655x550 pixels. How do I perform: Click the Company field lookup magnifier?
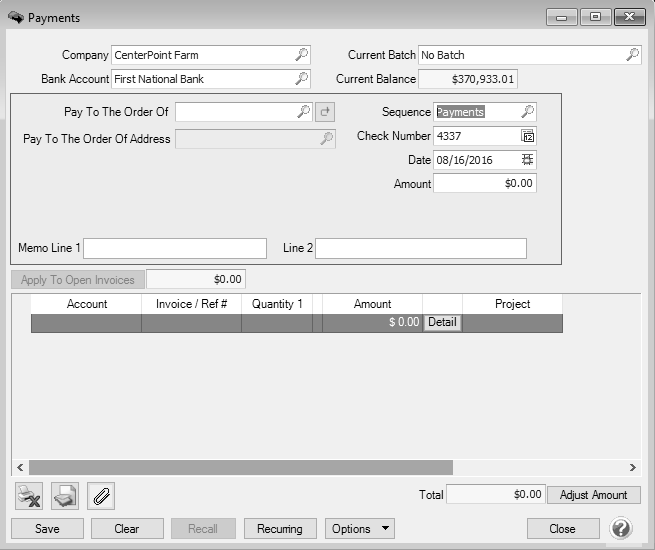pos(302,55)
